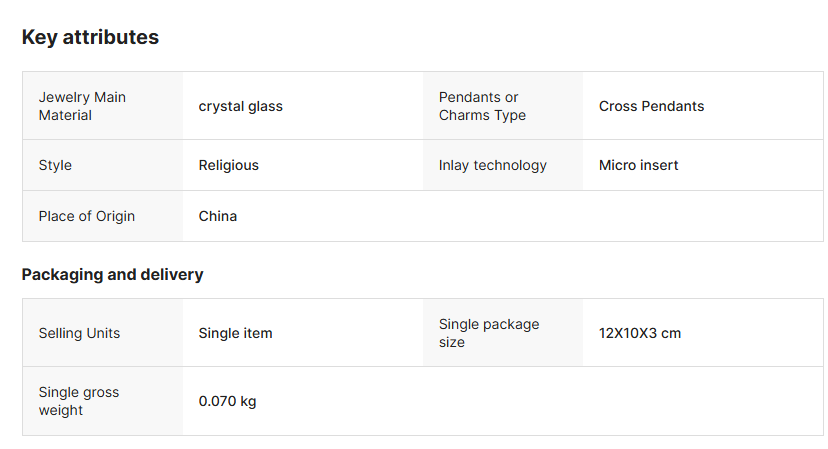The width and height of the screenshot is (828, 449).
Task: Click the empty cell right of 0.070 kg
Action: pyautogui.click(x=622, y=401)
